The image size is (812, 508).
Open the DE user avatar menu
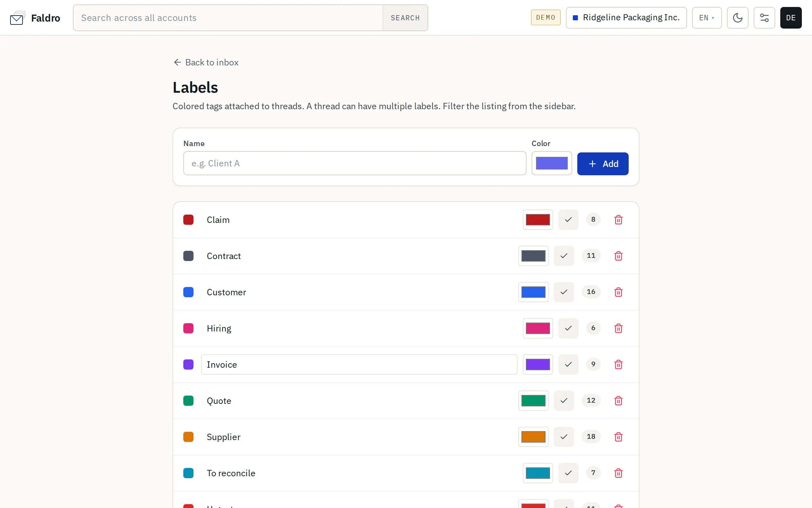click(790, 18)
